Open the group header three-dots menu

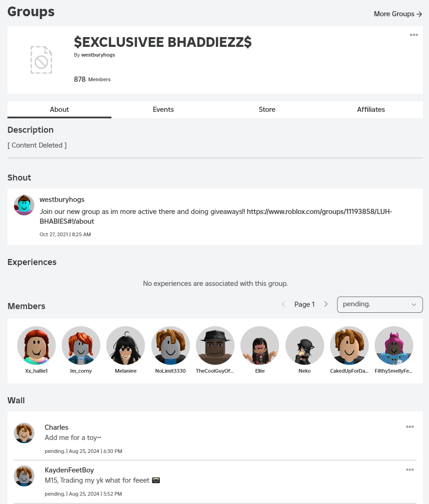(414, 35)
